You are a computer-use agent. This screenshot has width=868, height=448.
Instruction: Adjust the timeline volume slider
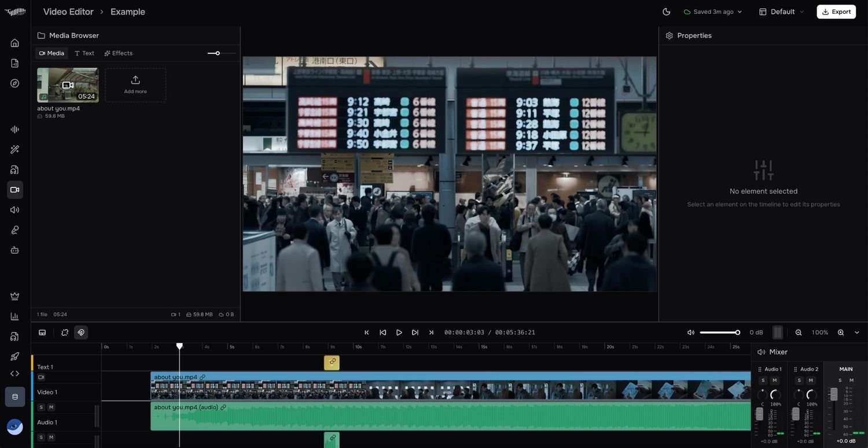719,332
